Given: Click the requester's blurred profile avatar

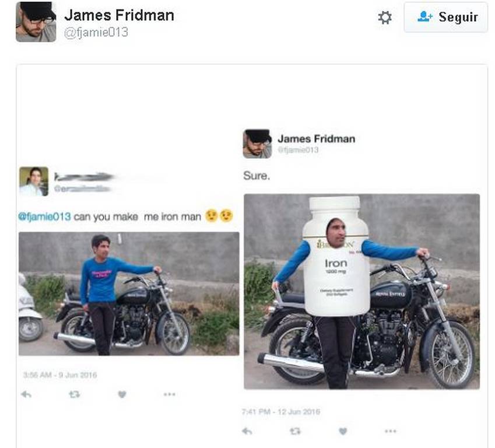Looking at the screenshot, I should 34,181.
